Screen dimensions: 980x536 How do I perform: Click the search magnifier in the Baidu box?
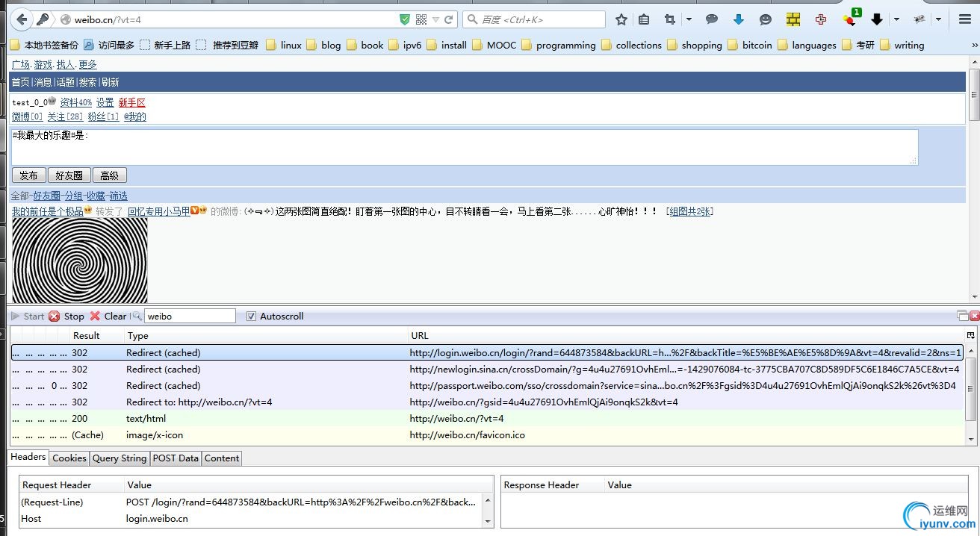[472, 19]
